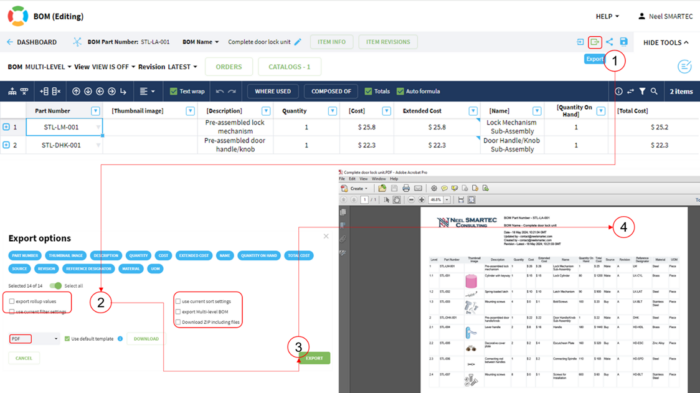700x393 pixels.
Task: Click the DOWNLOAD button
Action: (x=146, y=339)
